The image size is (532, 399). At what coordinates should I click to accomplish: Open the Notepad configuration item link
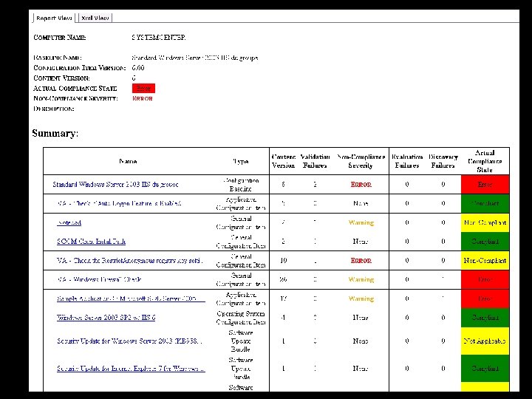tap(69, 222)
